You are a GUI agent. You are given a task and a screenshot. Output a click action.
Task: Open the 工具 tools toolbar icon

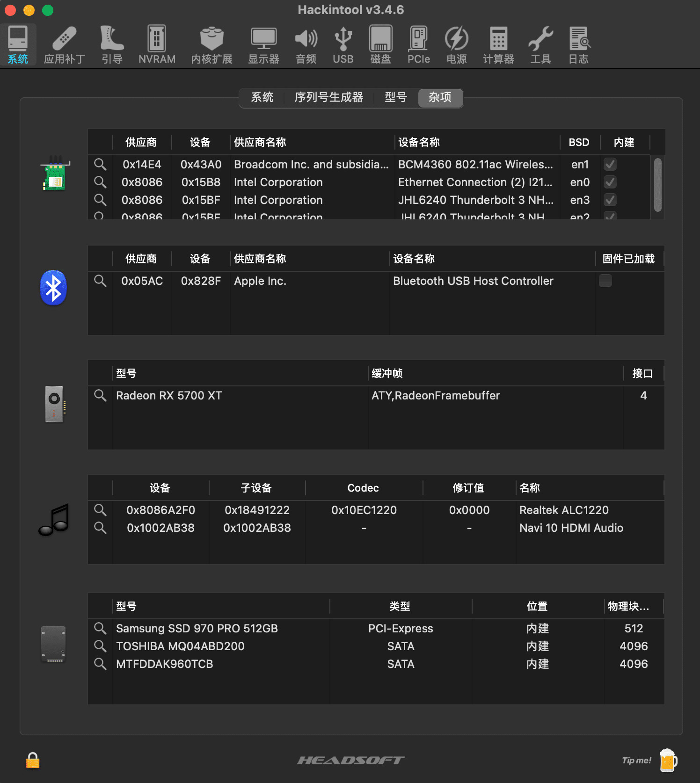pyautogui.click(x=540, y=45)
